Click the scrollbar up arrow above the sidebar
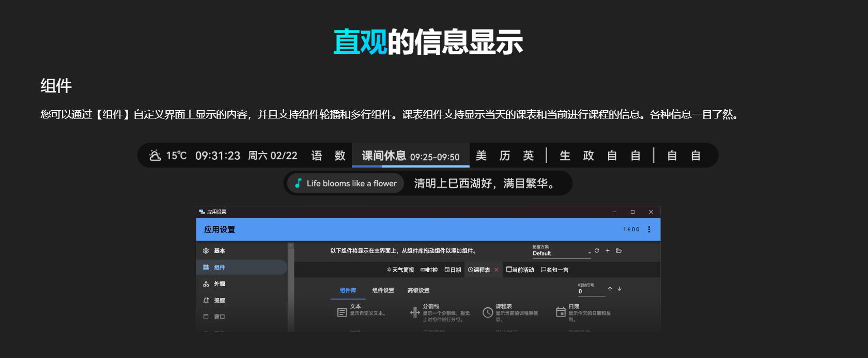This screenshot has width=868, height=358. pyautogui.click(x=291, y=245)
